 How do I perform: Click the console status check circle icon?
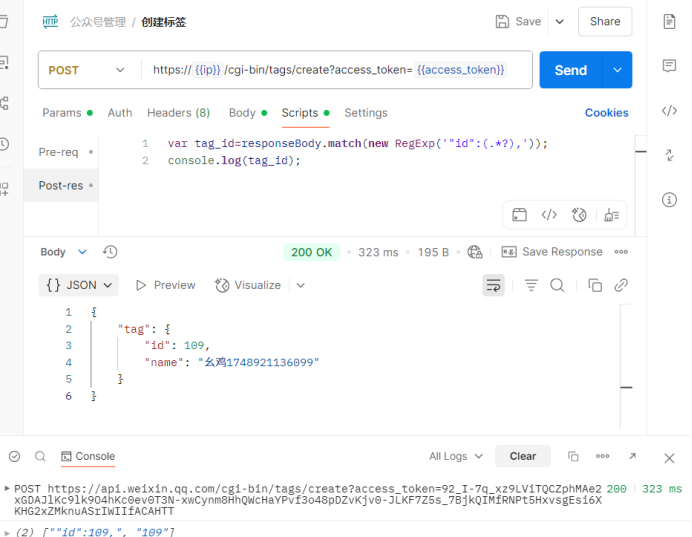point(15,456)
